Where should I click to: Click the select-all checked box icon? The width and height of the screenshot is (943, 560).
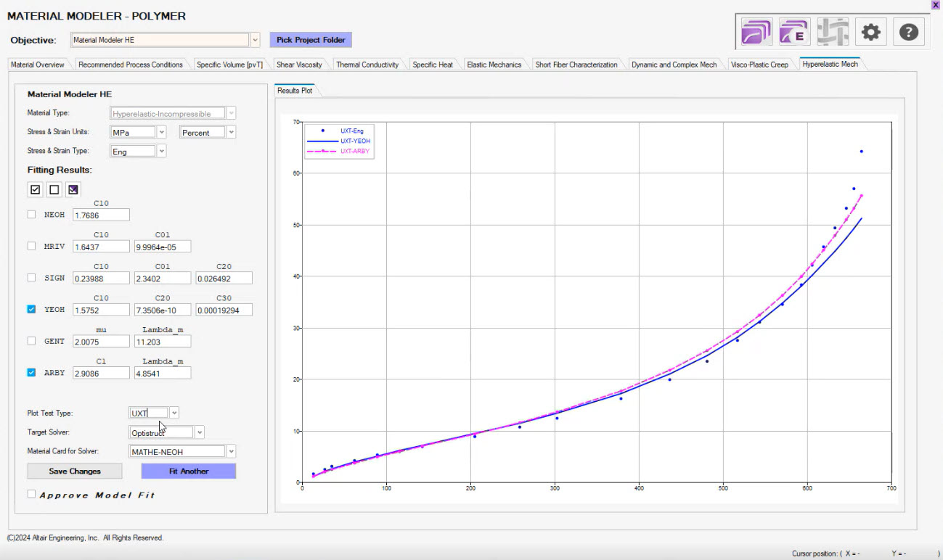tap(35, 190)
